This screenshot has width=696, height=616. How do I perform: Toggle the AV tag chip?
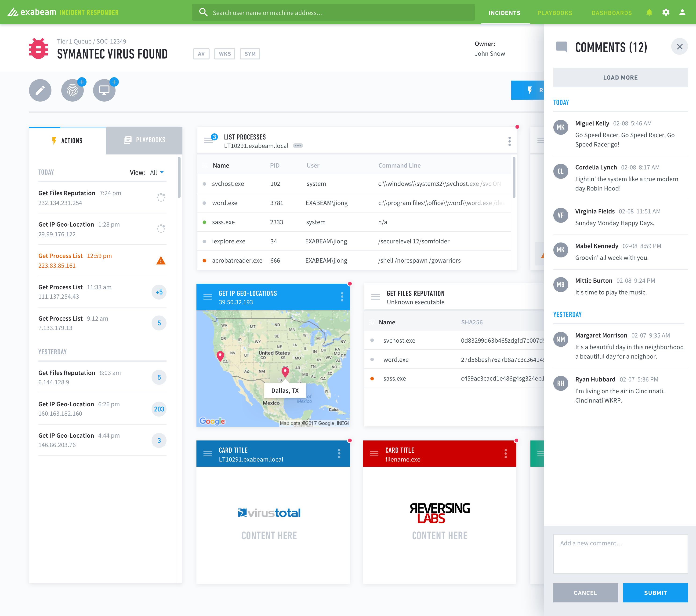tap(201, 54)
